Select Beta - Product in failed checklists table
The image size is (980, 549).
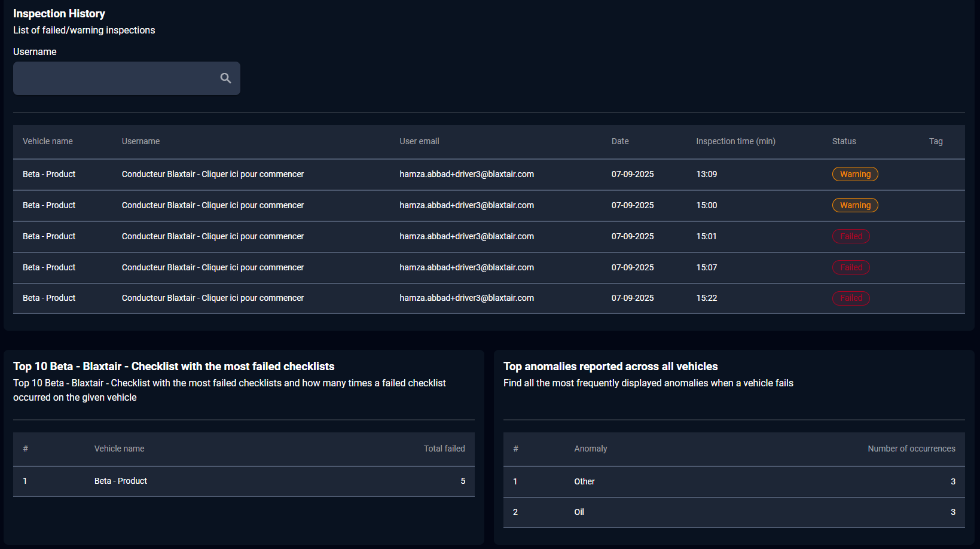tap(121, 481)
